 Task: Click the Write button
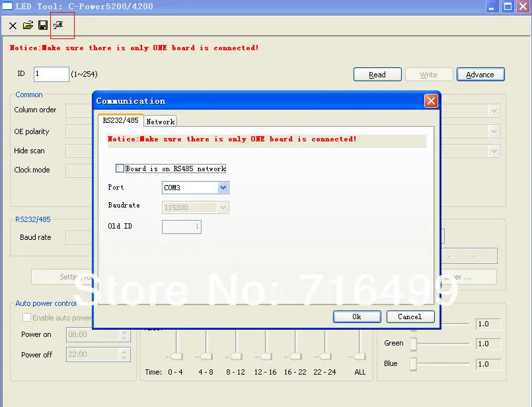429,75
